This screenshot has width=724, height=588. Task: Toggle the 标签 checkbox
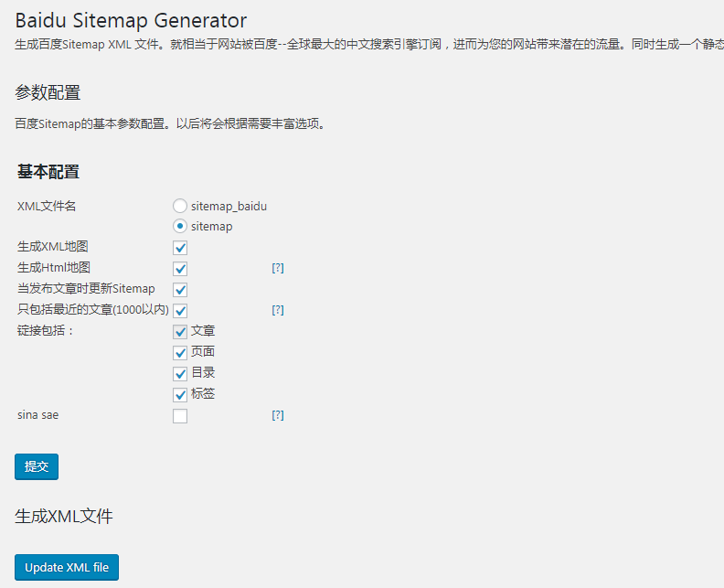pos(180,395)
